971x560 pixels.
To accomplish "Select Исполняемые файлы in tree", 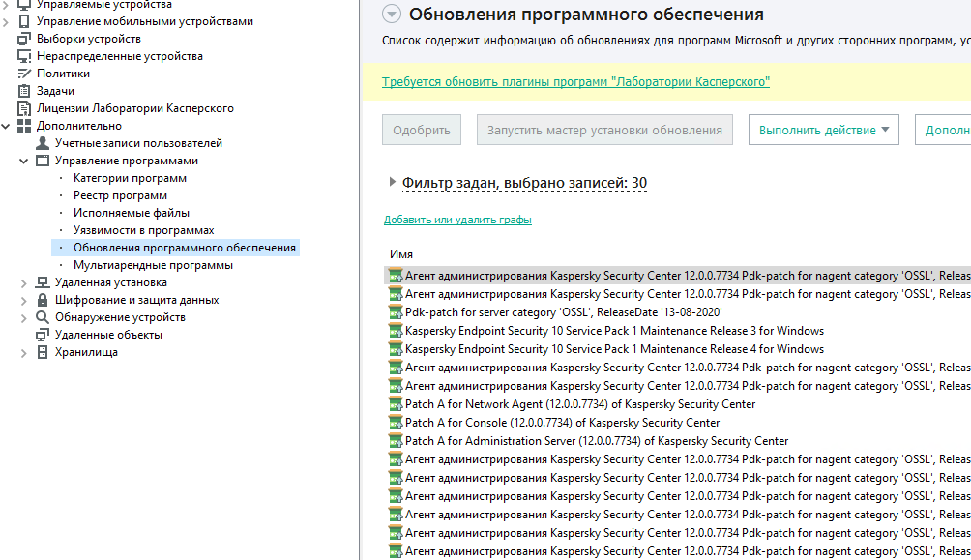I will [x=132, y=213].
